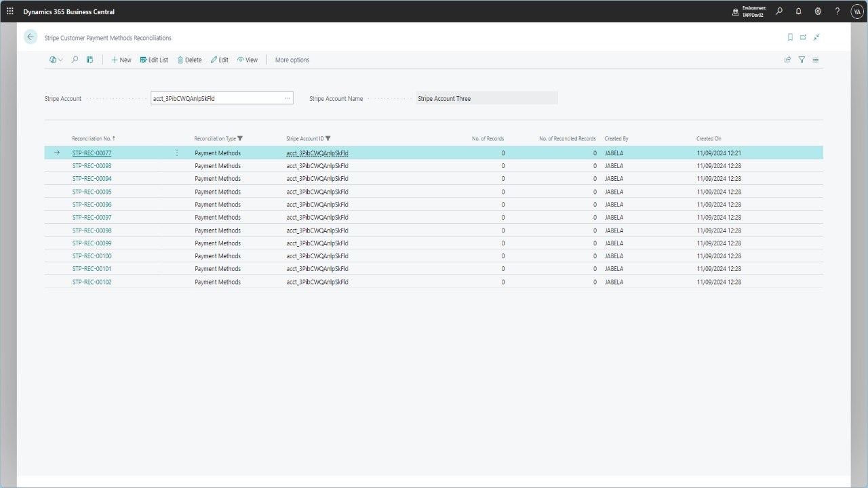Click Edit List in the action bar
868x488 pixels.
pos(154,60)
